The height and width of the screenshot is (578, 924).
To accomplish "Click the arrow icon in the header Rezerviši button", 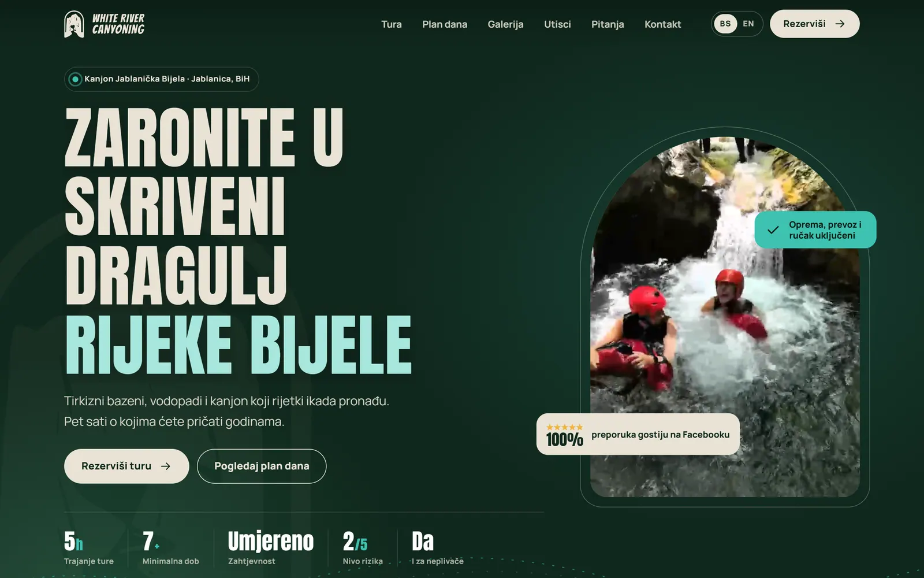I will (840, 24).
